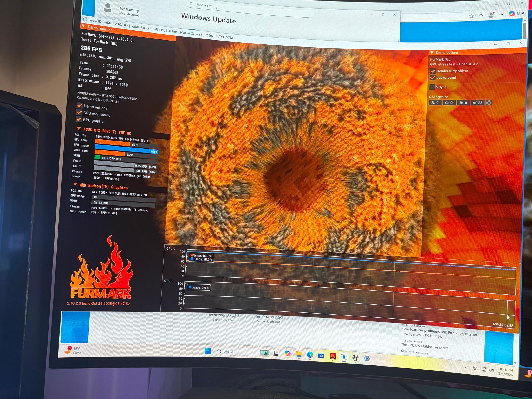This screenshot has height=399, width=532.
Task: Open the Windows Start menu
Action: tap(208, 351)
